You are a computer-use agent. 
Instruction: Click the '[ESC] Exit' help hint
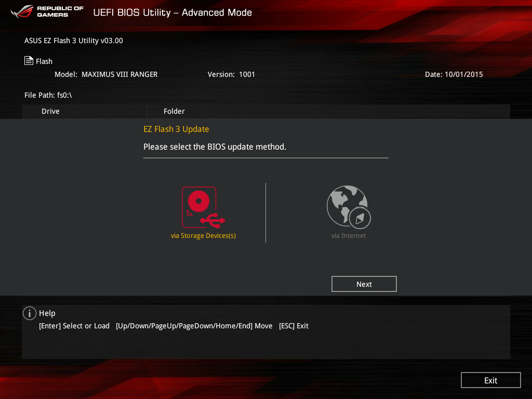click(294, 326)
